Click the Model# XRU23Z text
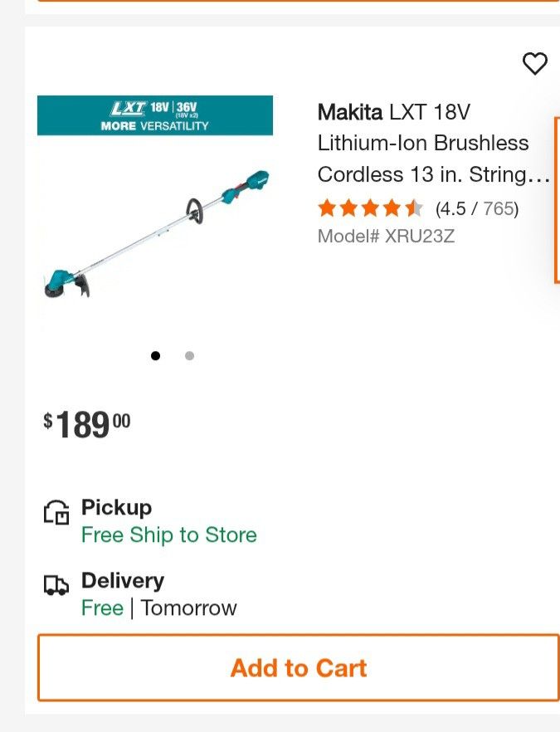 pos(386,237)
